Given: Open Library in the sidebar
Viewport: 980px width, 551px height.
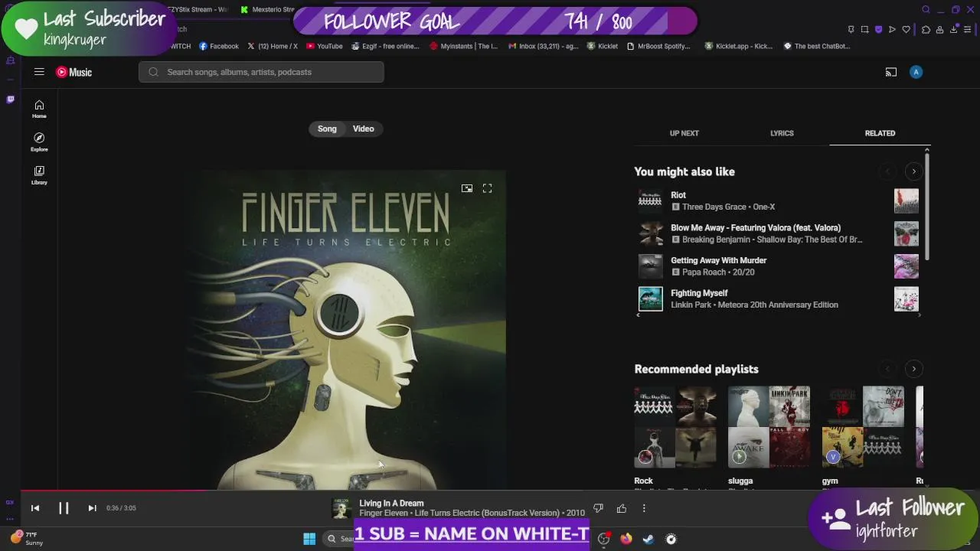Looking at the screenshot, I should click(39, 174).
